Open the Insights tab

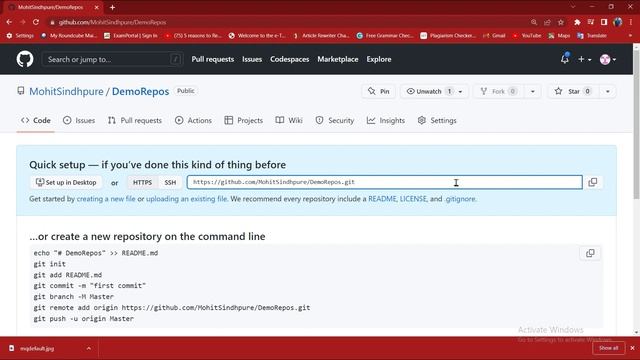(386, 120)
